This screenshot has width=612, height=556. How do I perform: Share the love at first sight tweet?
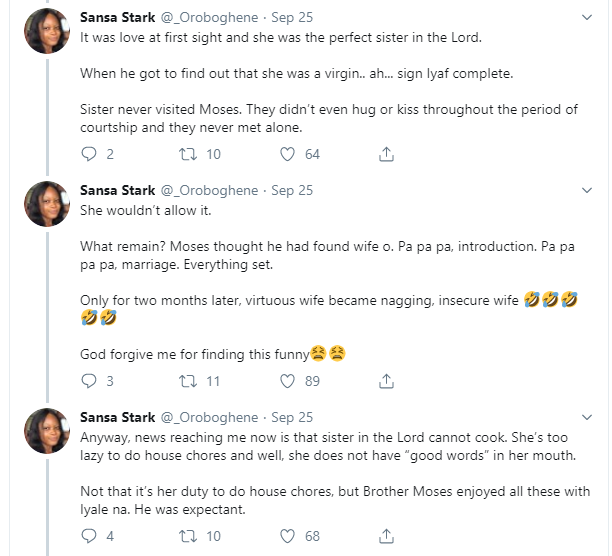point(386,154)
